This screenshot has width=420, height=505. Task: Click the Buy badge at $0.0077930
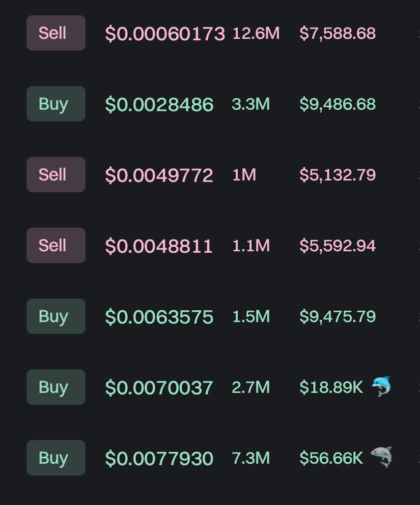click(x=56, y=458)
